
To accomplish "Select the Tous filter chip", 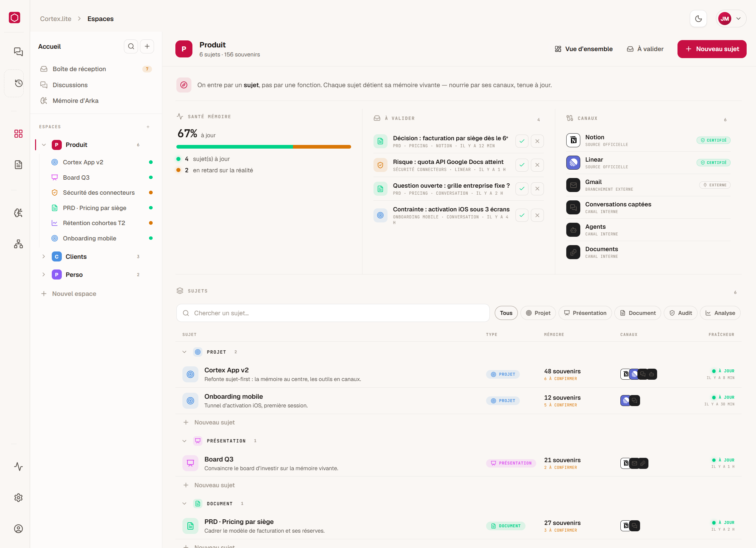I will coord(506,313).
